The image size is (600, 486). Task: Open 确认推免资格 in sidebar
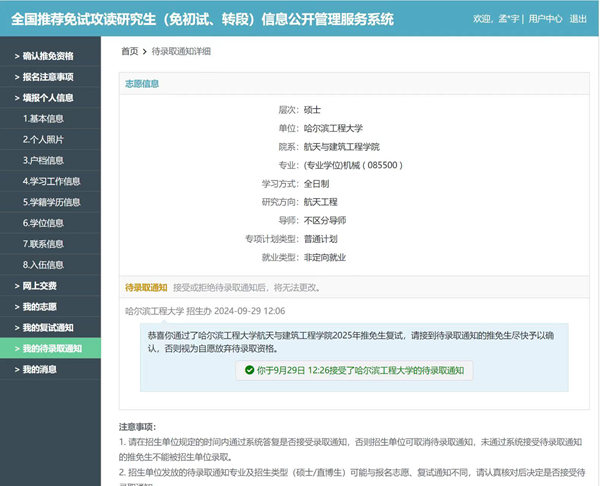[50, 56]
